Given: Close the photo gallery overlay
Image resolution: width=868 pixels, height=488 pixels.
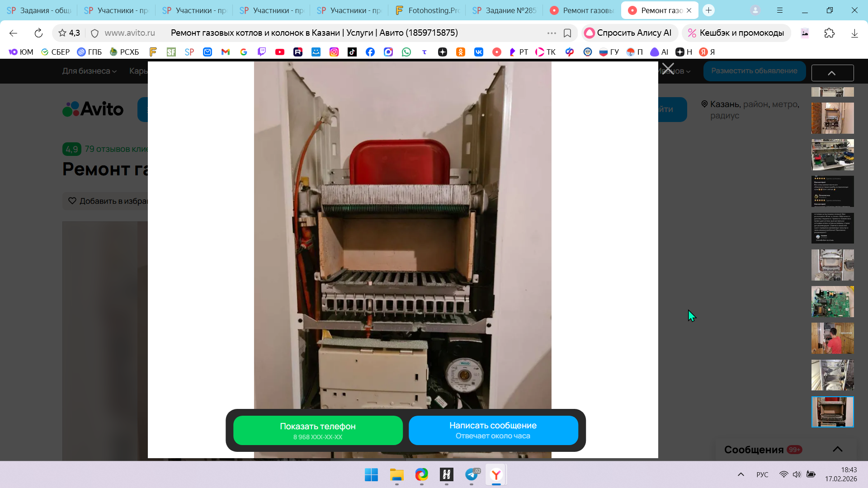Looking at the screenshot, I should 668,69.
